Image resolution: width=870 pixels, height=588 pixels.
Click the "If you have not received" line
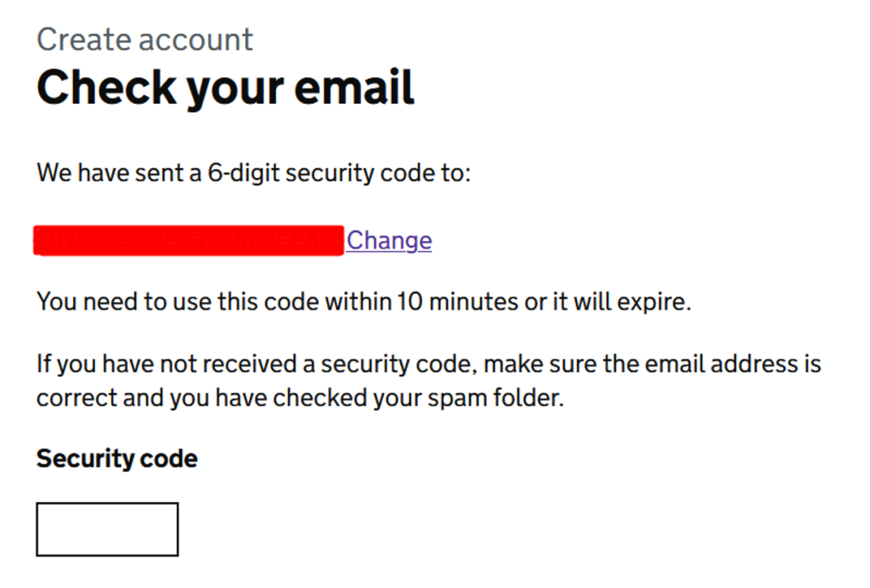coord(428,365)
